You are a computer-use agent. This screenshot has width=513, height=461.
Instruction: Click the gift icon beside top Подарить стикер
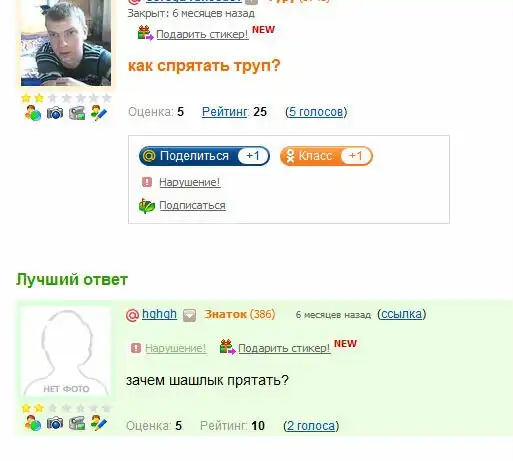pyautogui.click(x=145, y=33)
